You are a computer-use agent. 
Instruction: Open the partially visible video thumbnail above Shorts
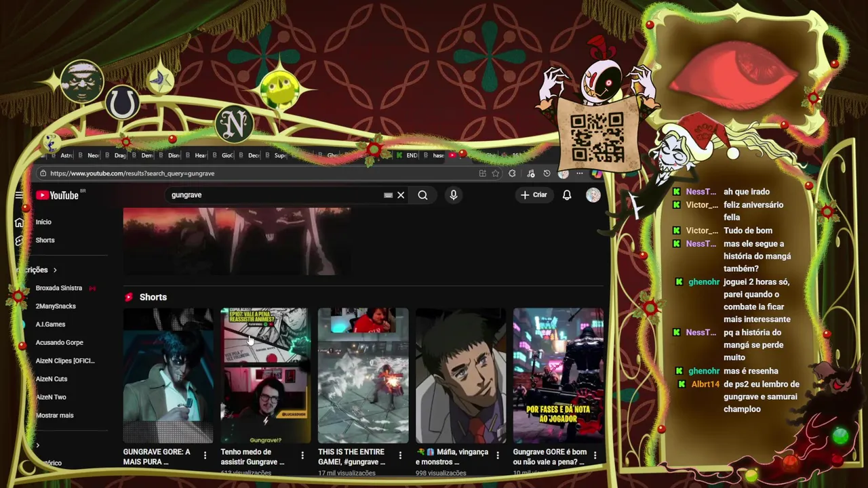237,241
